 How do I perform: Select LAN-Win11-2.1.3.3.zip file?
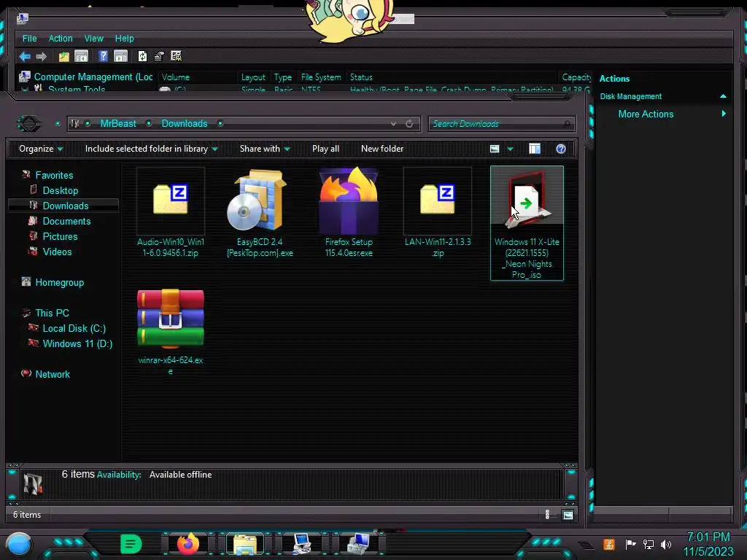tap(438, 213)
